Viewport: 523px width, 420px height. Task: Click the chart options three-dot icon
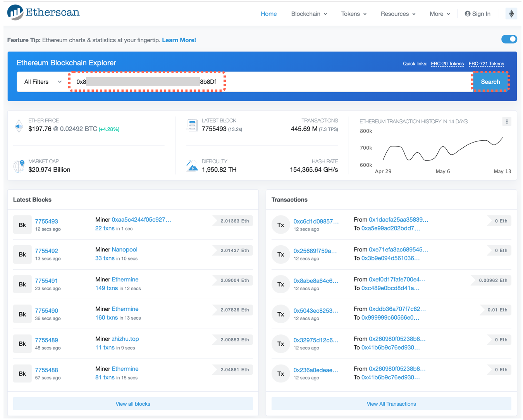[507, 122]
